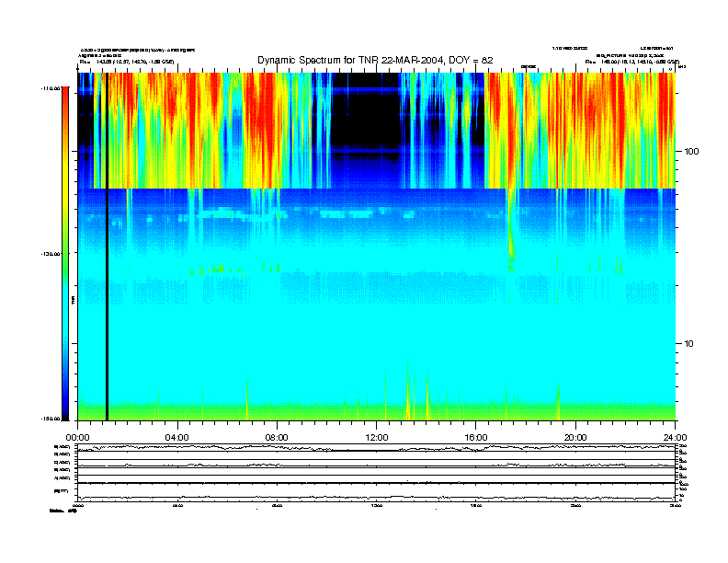Click the 16:00 time axis label
Viewport: 728px width, 563px height.
(476, 438)
